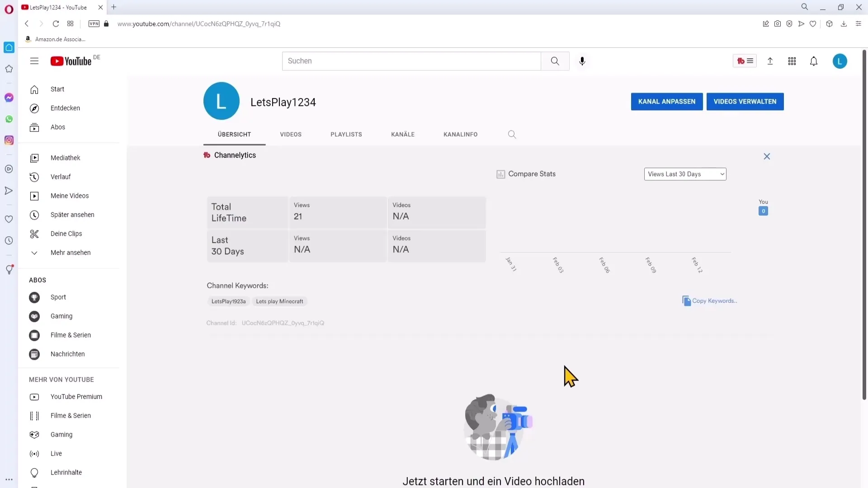Click the YouTube apps grid icon
Viewport: 868px width, 488px height.
coord(792,61)
